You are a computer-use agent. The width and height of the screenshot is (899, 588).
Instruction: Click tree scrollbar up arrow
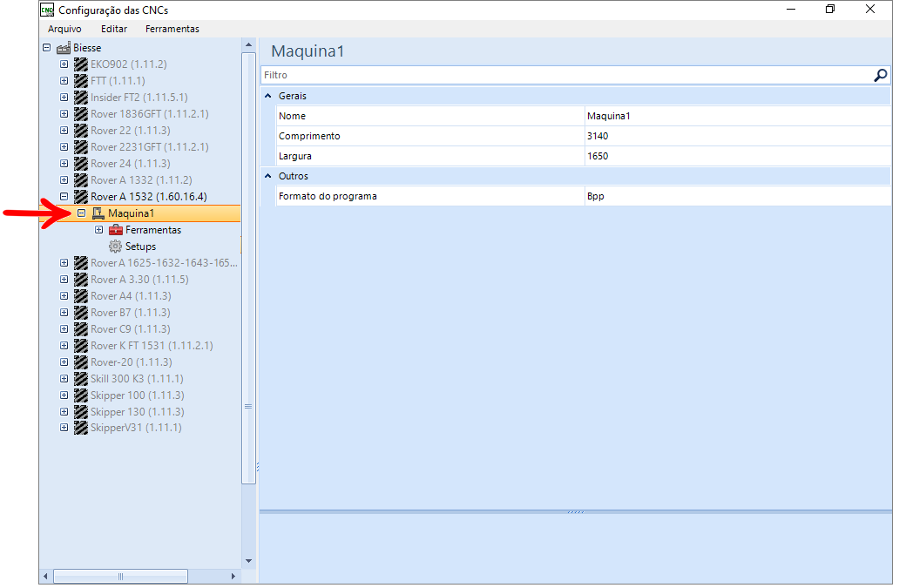[249, 44]
